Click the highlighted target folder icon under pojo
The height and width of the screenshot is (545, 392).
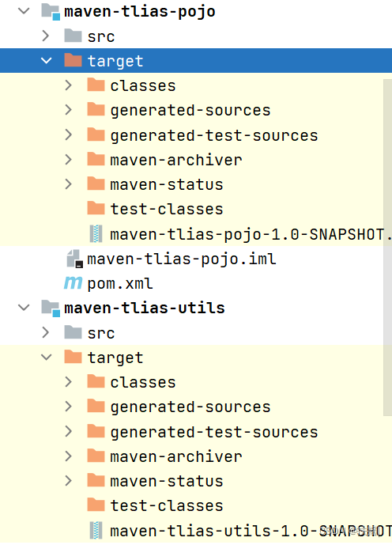[x=73, y=60]
